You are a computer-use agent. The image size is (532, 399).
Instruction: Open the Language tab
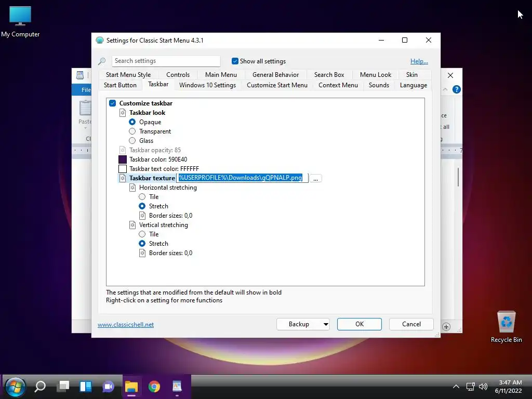point(414,85)
